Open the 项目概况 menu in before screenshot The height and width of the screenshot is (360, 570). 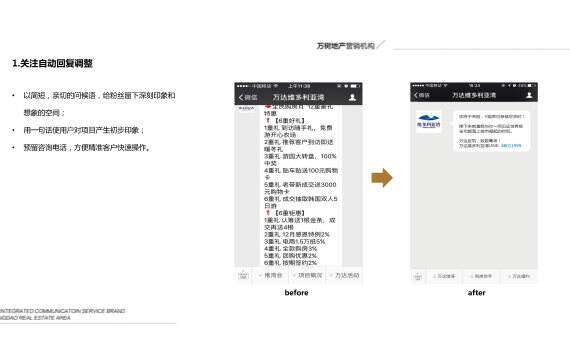[308, 275]
